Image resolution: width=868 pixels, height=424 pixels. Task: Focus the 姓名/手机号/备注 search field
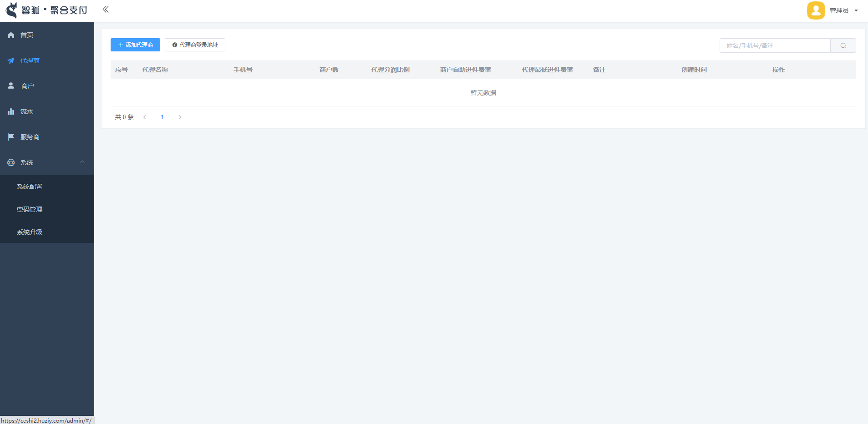click(x=775, y=45)
